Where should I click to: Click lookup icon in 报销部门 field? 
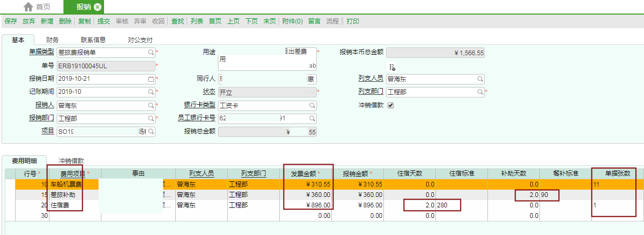(151, 119)
